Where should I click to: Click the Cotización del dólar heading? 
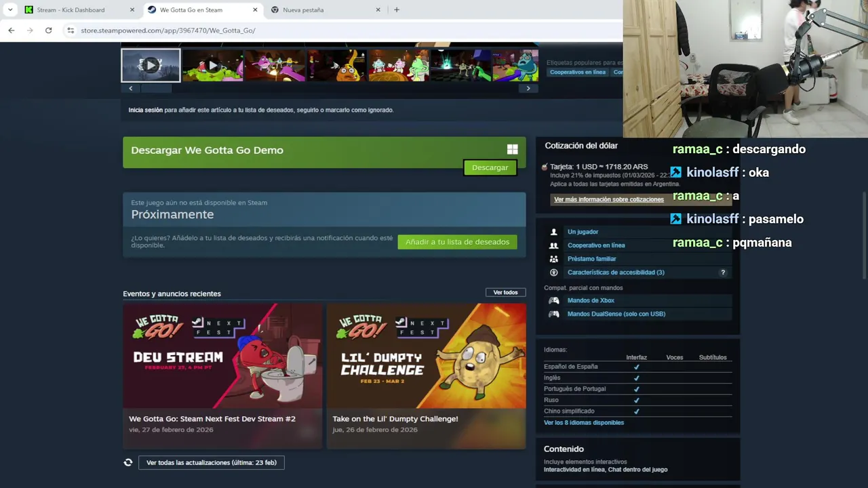581,146
